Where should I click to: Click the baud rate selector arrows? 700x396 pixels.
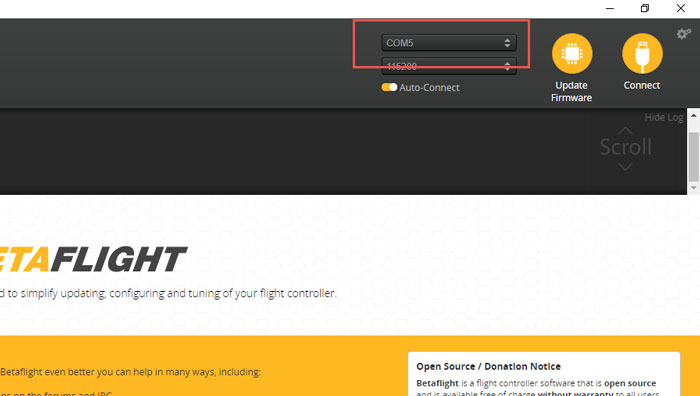507,66
